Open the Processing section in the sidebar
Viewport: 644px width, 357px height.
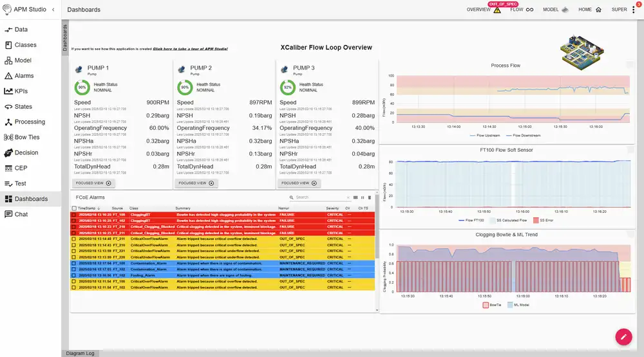(x=24, y=122)
